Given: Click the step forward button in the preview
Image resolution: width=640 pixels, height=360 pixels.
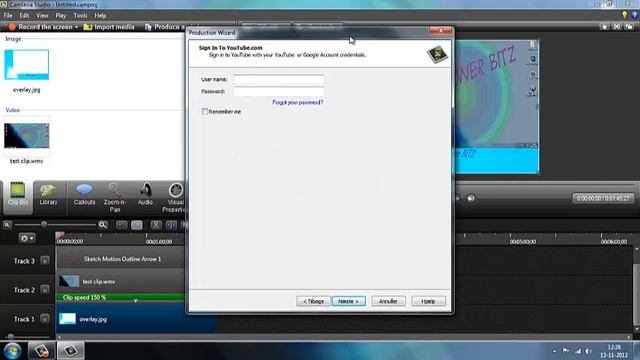Looking at the screenshot, I should click(x=471, y=198).
